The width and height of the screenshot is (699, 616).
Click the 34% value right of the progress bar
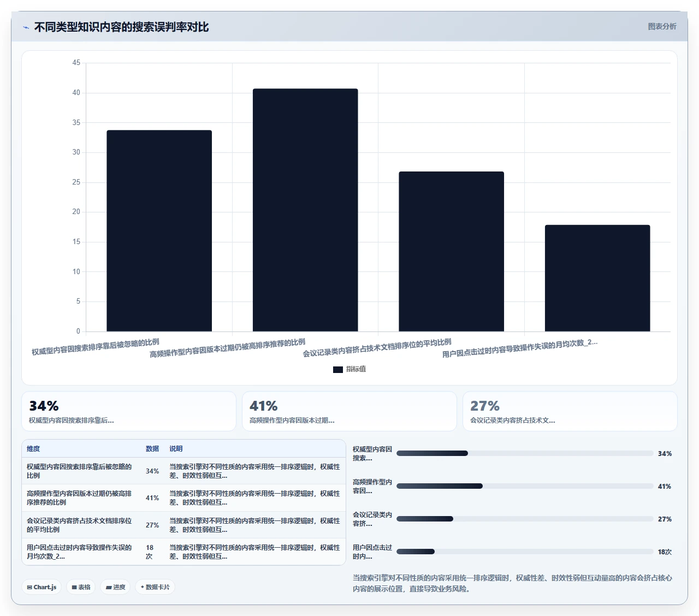(x=665, y=454)
